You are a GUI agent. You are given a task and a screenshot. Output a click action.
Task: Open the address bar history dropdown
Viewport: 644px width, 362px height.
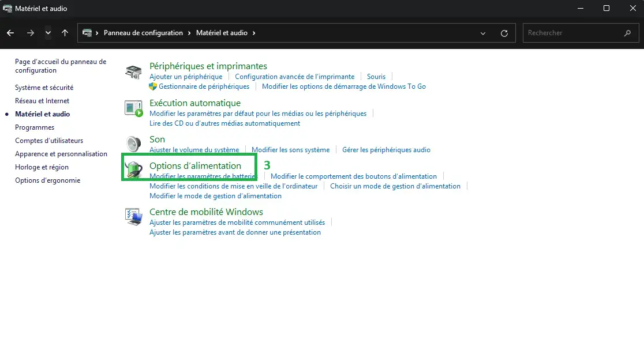click(x=483, y=33)
